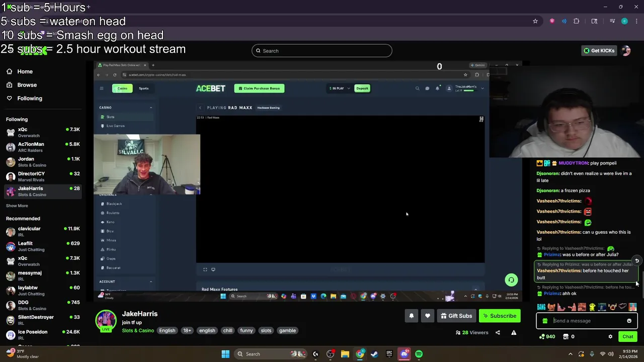Follow JakeHarris with the heart button
This screenshot has width=644, height=362.
(428, 316)
